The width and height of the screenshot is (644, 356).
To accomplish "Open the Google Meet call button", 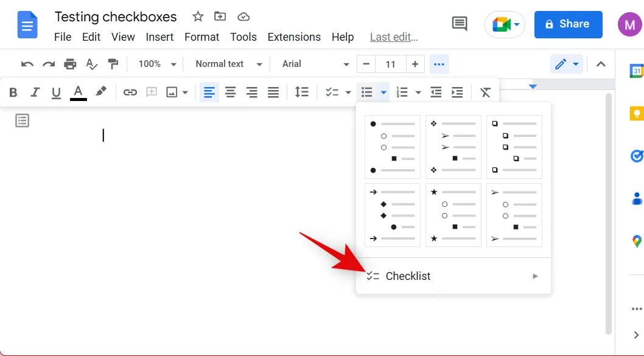I will (x=505, y=24).
